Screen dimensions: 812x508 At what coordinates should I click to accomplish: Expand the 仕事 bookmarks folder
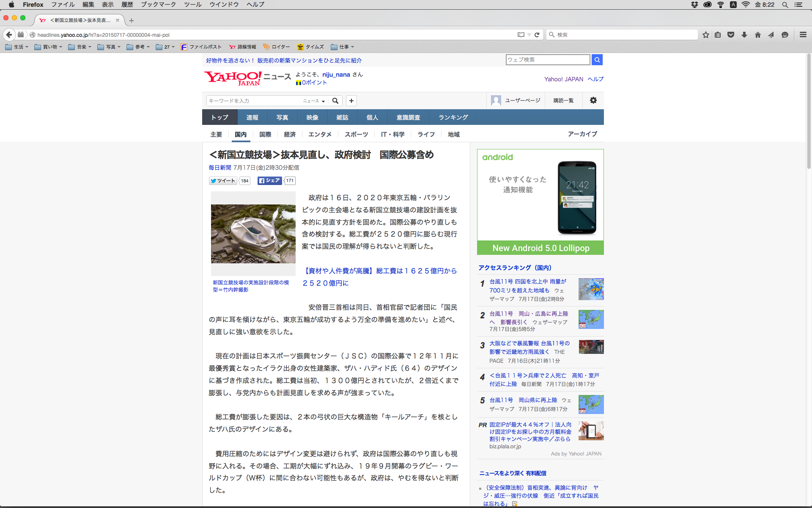[x=343, y=47]
